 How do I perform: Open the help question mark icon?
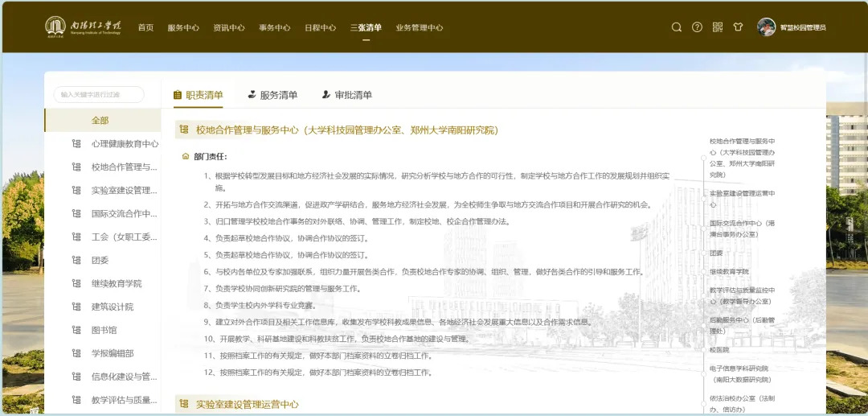697,27
